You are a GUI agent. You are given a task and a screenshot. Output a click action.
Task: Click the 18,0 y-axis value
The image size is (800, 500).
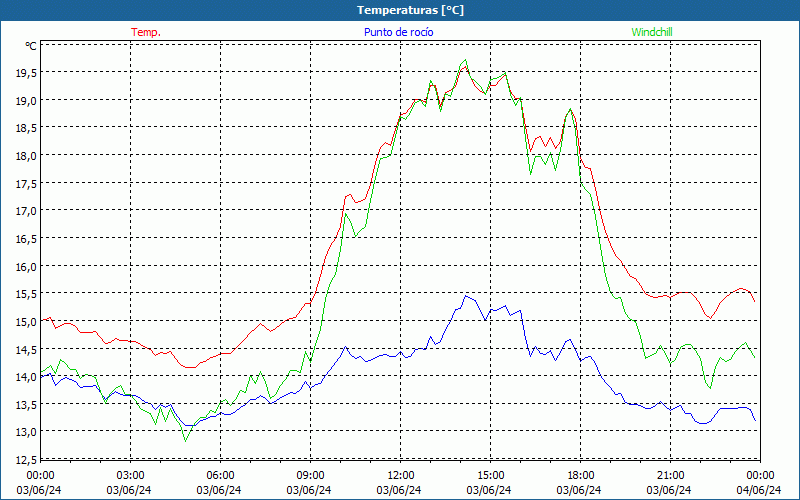(26, 156)
